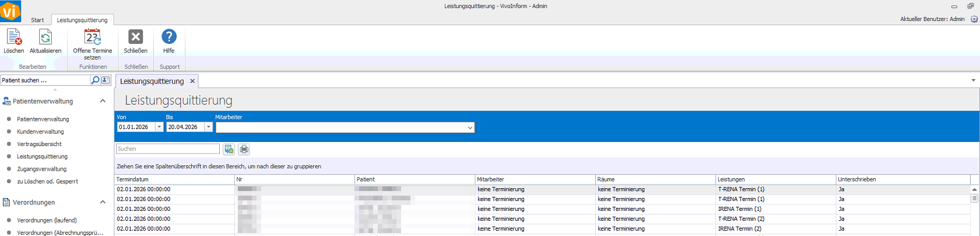Screen dimensions: 980x236
Task: Open Kundenverwaltung in the sidebar
Action: [40, 131]
